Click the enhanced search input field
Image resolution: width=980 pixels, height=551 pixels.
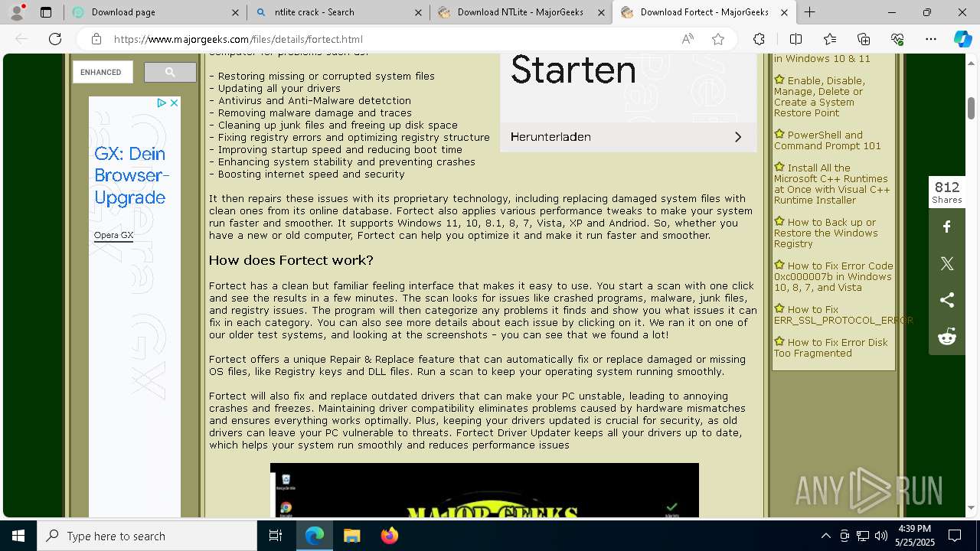pos(103,72)
